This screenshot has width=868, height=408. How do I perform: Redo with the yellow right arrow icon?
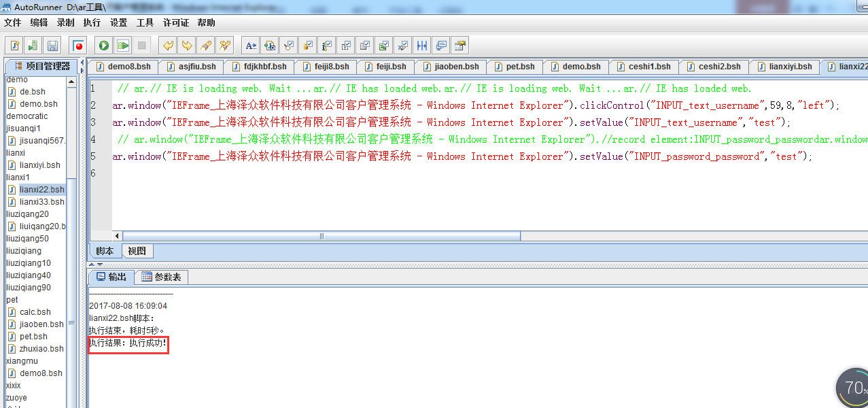coord(186,46)
